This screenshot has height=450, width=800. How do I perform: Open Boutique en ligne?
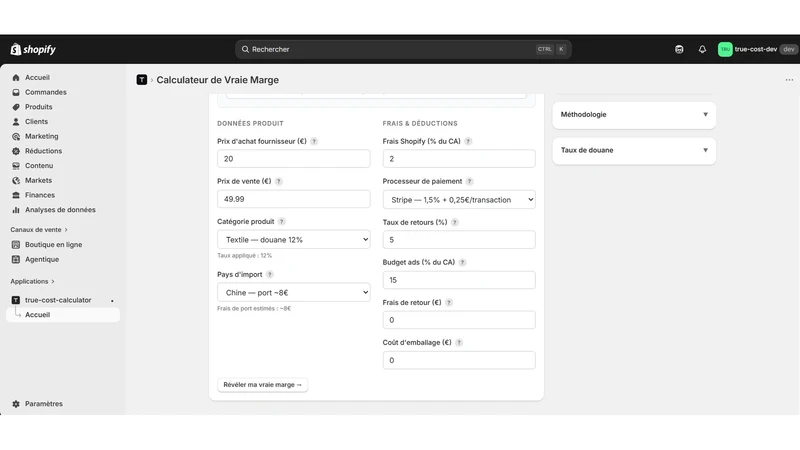[x=54, y=245]
